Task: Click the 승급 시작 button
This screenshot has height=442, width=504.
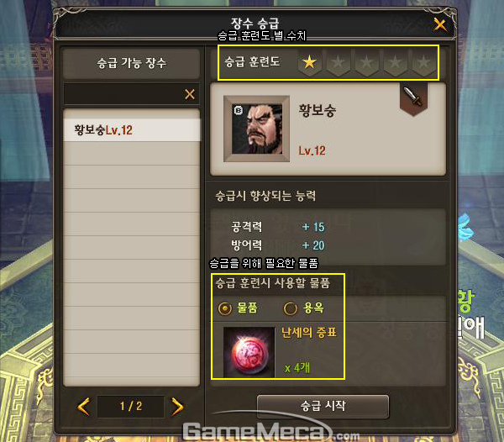Action: [x=323, y=406]
